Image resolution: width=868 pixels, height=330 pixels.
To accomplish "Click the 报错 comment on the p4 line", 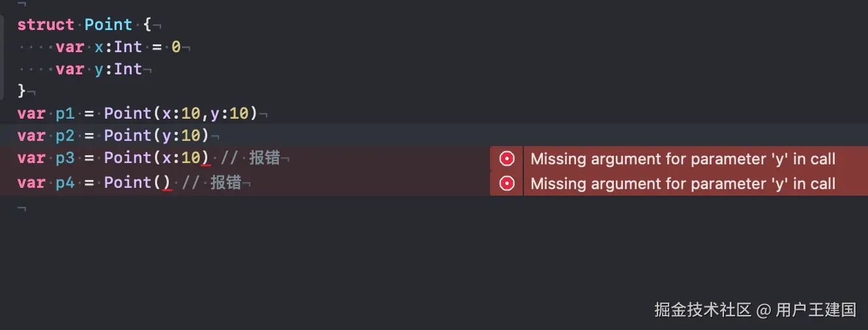I will (226, 183).
